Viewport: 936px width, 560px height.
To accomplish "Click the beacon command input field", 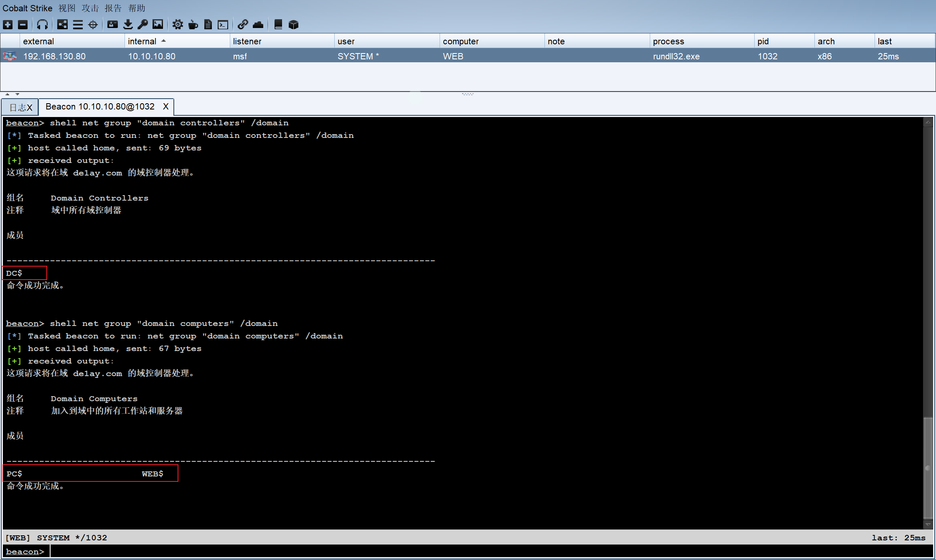I will pos(491,552).
